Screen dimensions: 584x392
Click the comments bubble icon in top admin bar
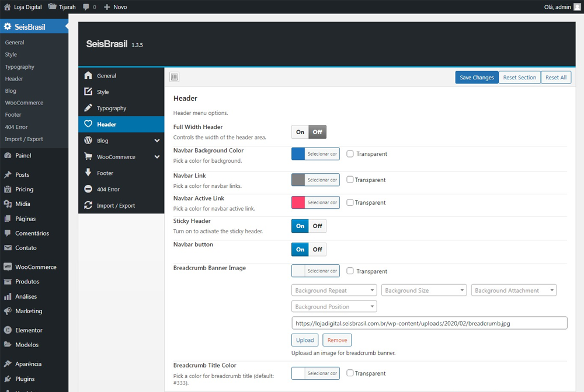click(86, 7)
